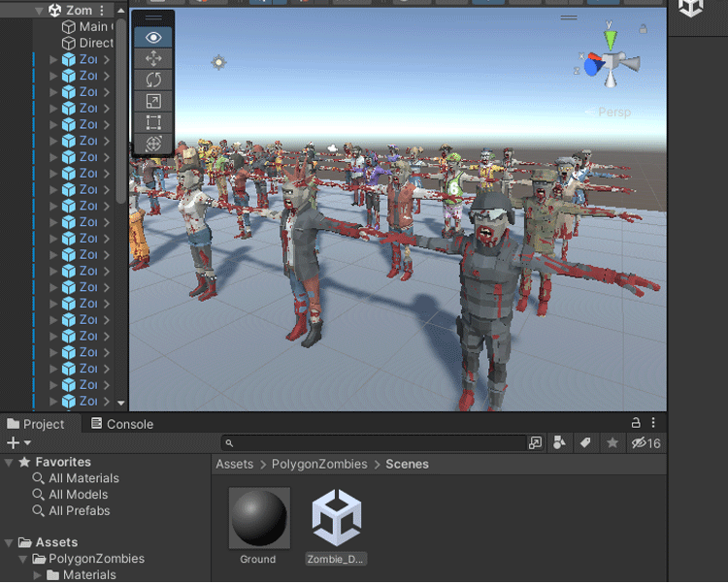
Task: Select the Scale tool in scene toolbar
Action: pyautogui.click(x=153, y=101)
